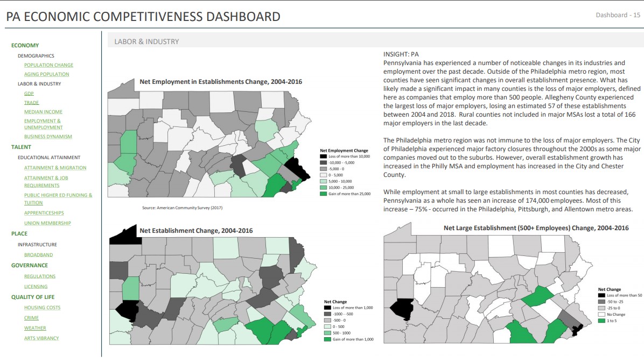Open the Trade link in sidebar
644x363 pixels.
pos(31,103)
